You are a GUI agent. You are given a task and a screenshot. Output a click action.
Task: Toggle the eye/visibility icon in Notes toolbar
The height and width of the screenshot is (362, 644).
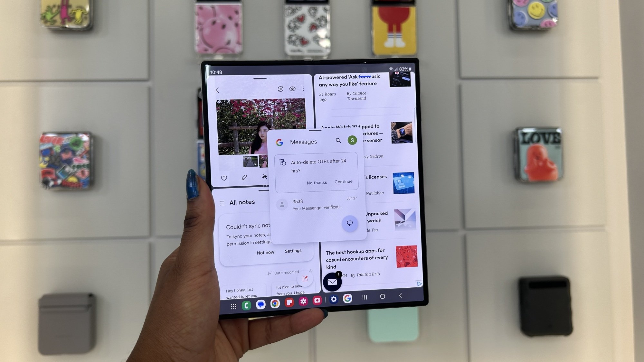pos(292,89)
